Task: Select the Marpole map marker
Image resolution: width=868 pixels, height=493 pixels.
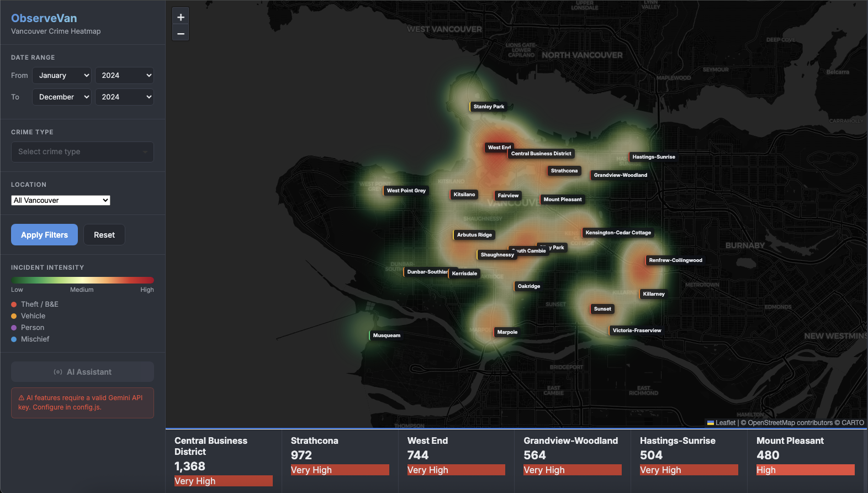Action: click(x=507, y=332)
